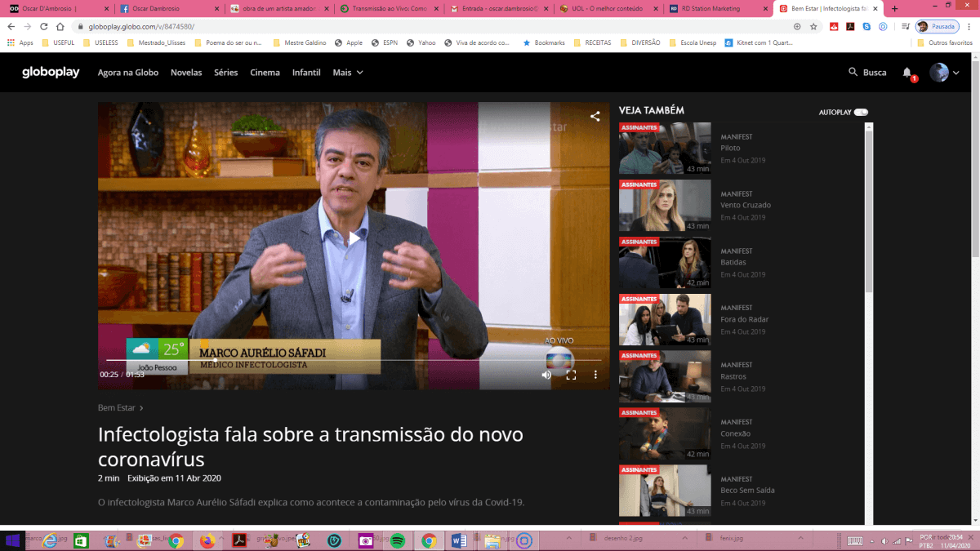Mute the video volume speaker icon
The width and height of the screenshot is (980, 551).
click(546, 375)
